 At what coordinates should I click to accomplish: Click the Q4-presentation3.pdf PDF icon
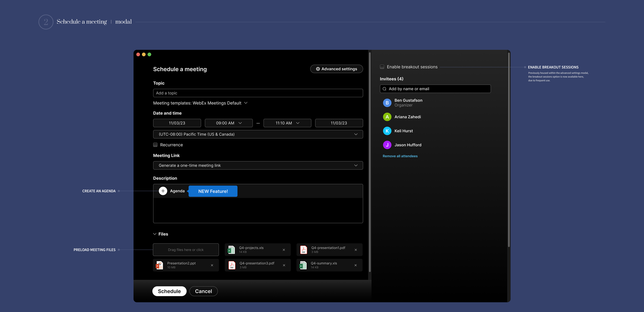[232, 265]
